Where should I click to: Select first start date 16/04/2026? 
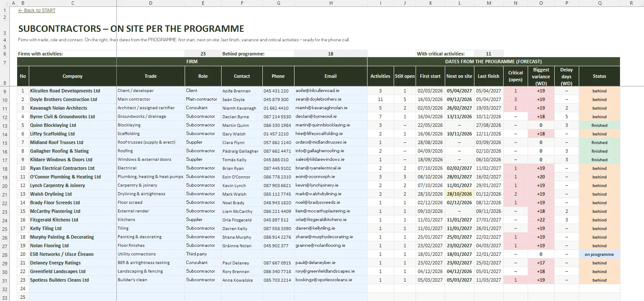tap(430, 117)
